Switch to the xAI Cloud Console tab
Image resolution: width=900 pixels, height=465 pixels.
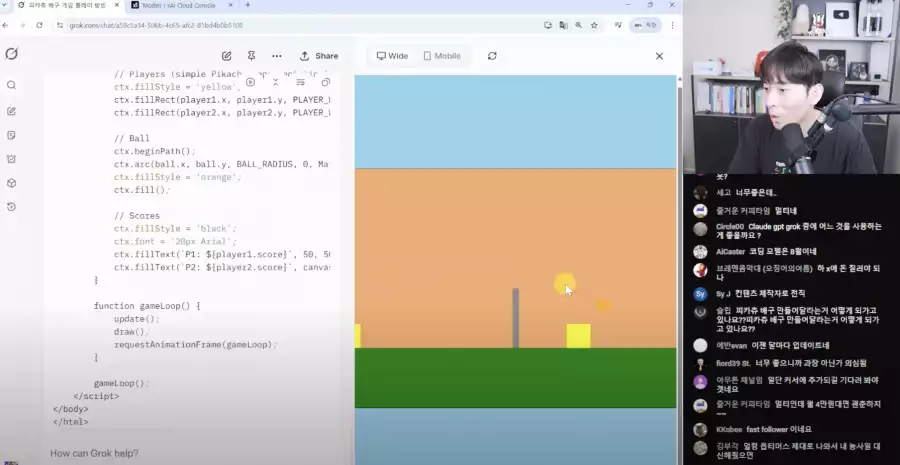178,5
